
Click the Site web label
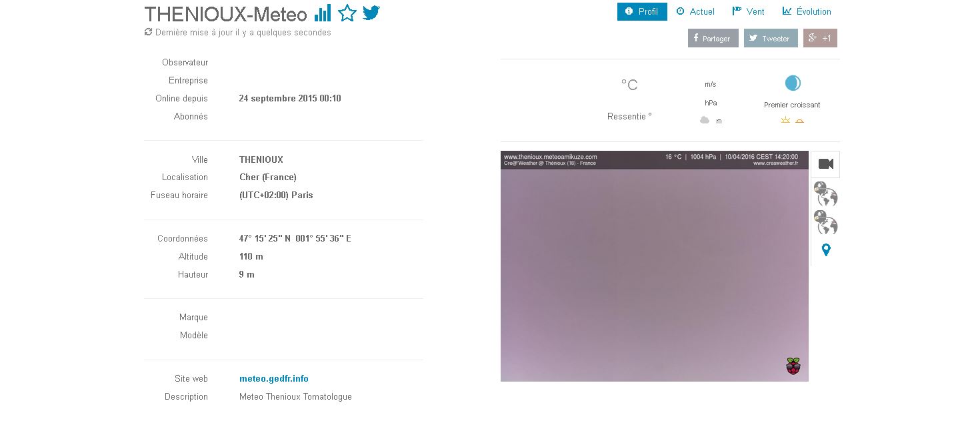tap(191, 378)
